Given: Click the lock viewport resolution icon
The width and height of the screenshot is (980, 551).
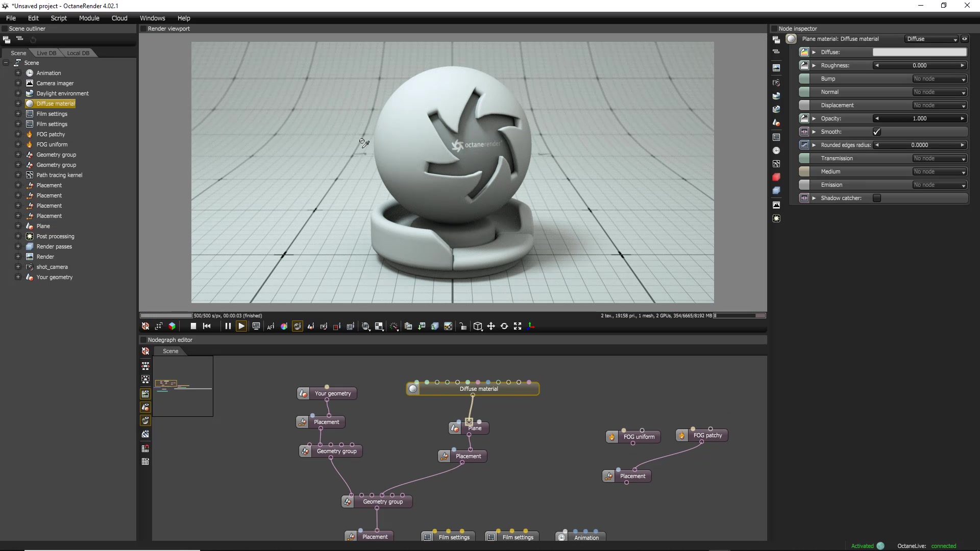Looking at the screenshot, I should (463, 327).
